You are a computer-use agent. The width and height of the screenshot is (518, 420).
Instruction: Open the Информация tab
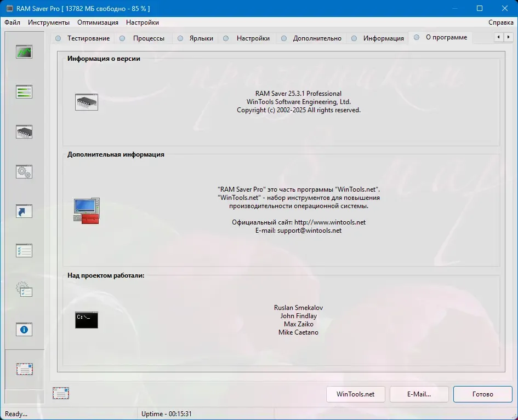[377, 38]
